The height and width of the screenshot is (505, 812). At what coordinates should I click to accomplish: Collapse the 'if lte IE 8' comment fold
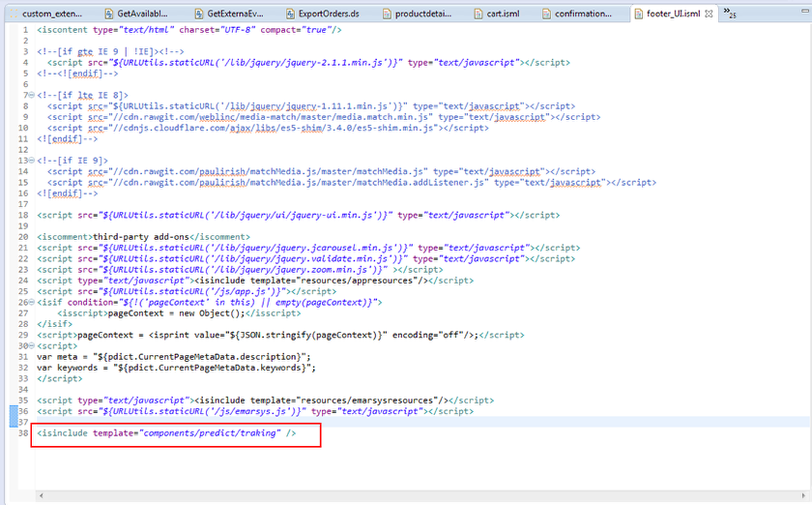(x=32, y=95)
